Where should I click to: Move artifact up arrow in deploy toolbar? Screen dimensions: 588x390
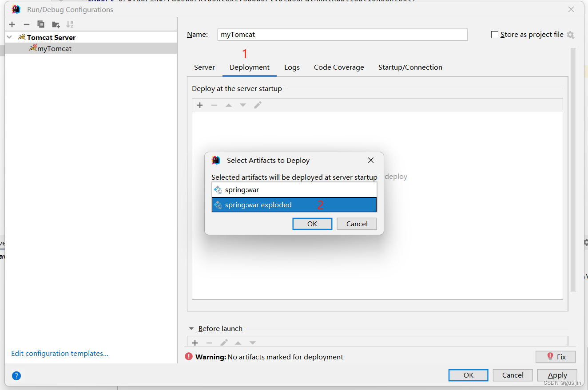pos(229,105)
